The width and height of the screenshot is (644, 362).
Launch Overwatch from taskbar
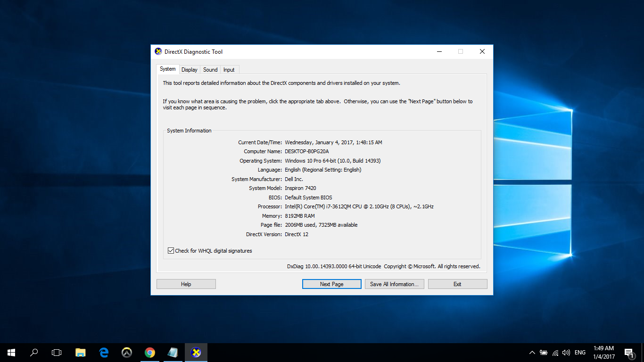[127, 352]
